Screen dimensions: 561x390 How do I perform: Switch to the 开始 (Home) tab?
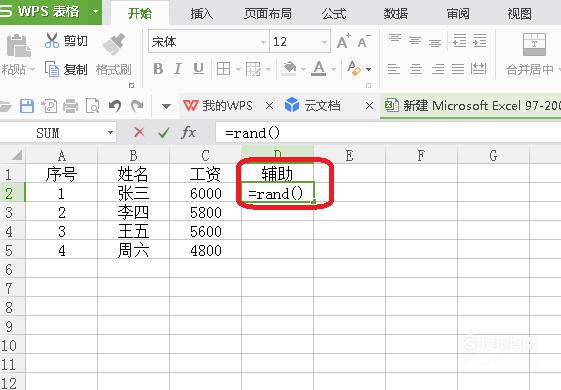[x=140, y=14]
